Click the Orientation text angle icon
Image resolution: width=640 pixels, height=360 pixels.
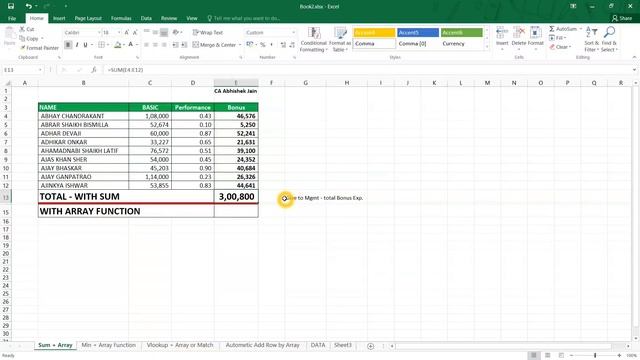point(176,32)
